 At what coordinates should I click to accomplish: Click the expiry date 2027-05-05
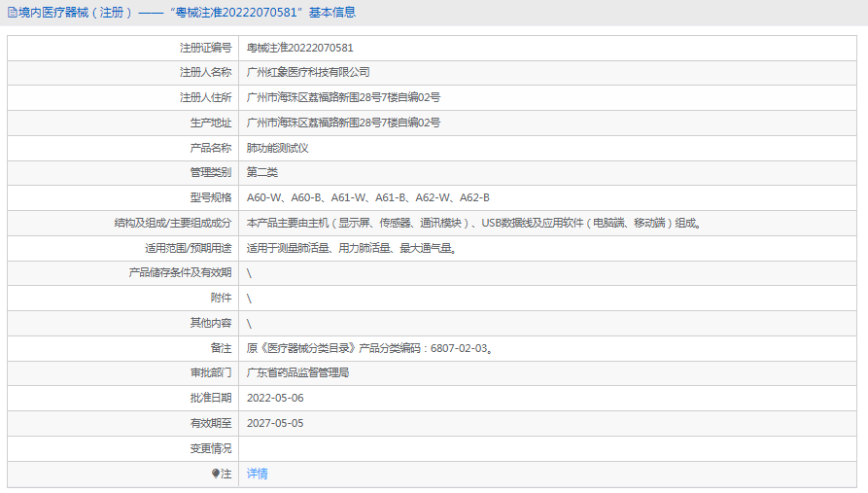pyautogui.click(x=275, y=423)
